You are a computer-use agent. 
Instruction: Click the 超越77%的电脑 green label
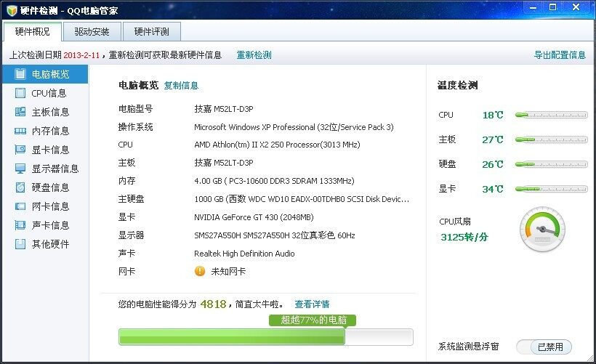point(313,320)
